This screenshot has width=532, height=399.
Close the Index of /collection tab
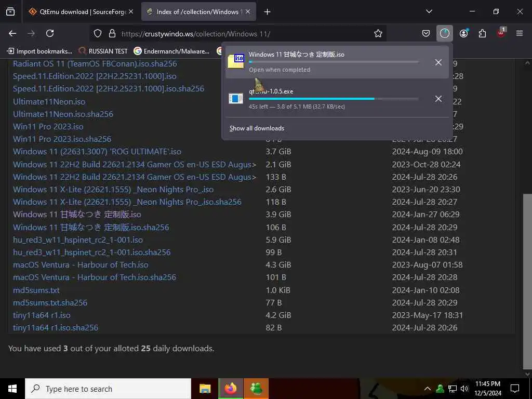pos(248,11)
